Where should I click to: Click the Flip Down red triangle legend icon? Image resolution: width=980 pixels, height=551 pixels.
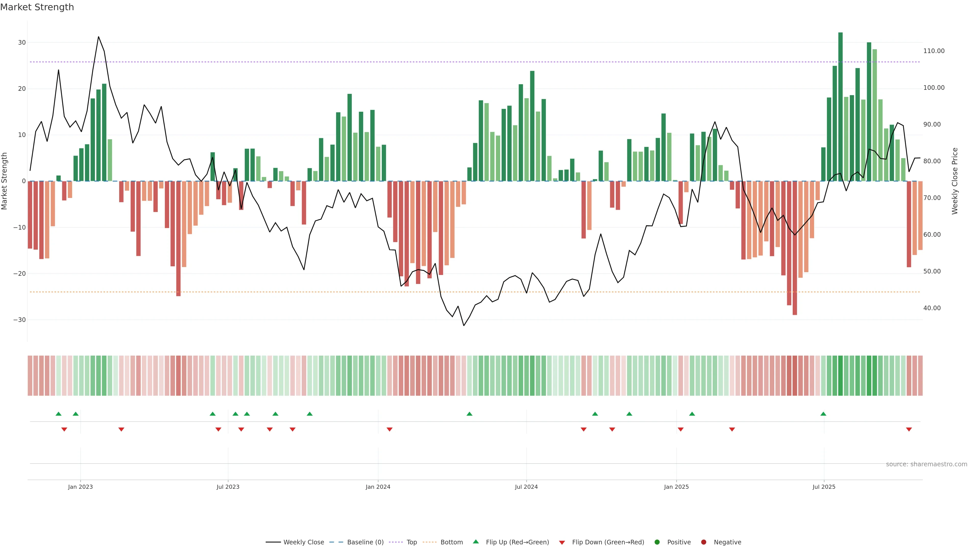tap(562, 543)
